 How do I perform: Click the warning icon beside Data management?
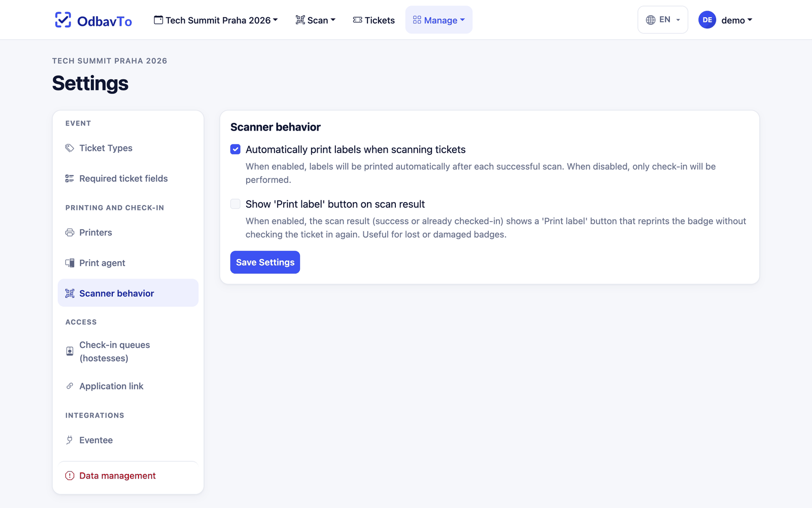[x=70, y=475]
